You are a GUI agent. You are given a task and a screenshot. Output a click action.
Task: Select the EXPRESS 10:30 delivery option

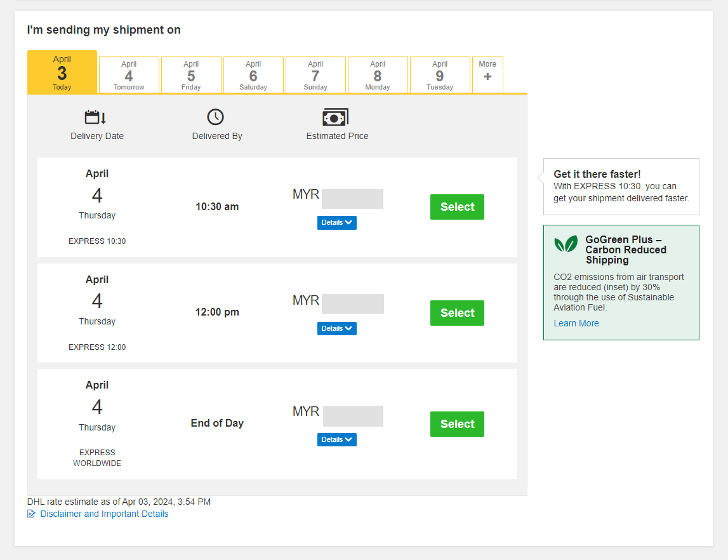point(458,207)
